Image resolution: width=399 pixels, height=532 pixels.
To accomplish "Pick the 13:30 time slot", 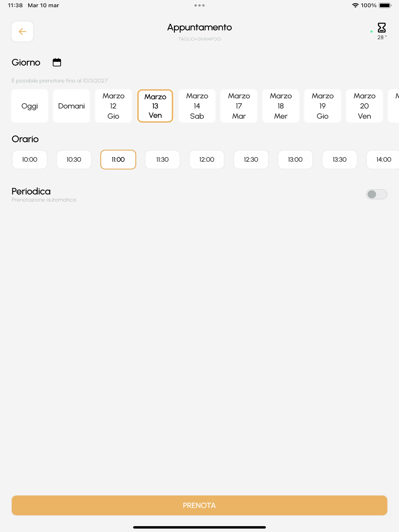I will 340,159.
